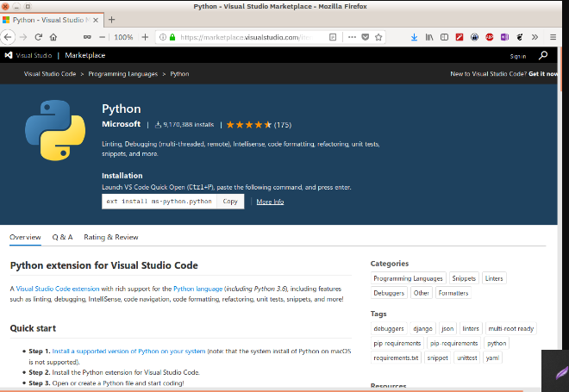Click Sign in at the top right
This screenshot has height=392, width=569.
click(518, 56)
